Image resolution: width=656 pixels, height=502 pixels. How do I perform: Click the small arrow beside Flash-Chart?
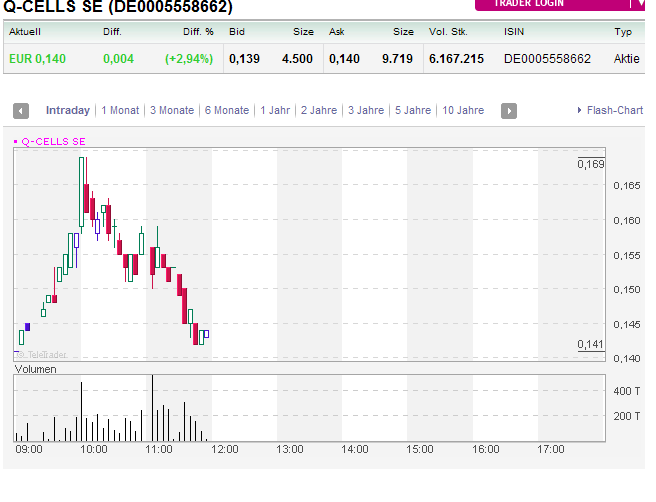click(x=579, y=110)
